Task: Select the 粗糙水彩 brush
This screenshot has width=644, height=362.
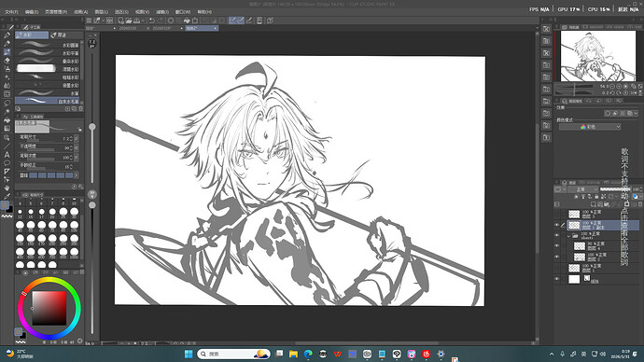Action: [48, 77]
